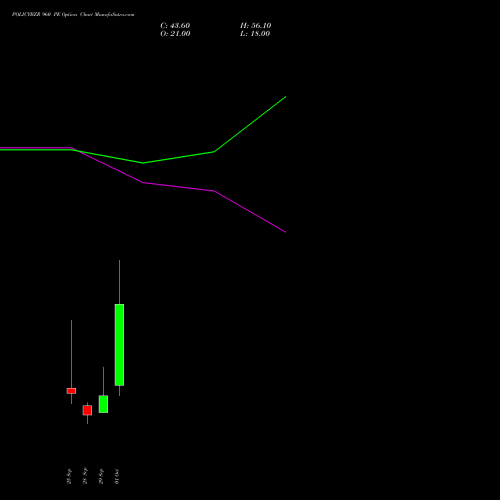Click the low value L: 18.00
Viewport: 500px width, 500px height.
point(255,34)
